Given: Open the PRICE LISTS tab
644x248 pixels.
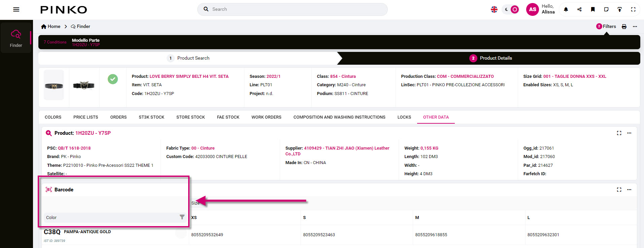Looking at the screenshot, I should (x=86, y=117).
